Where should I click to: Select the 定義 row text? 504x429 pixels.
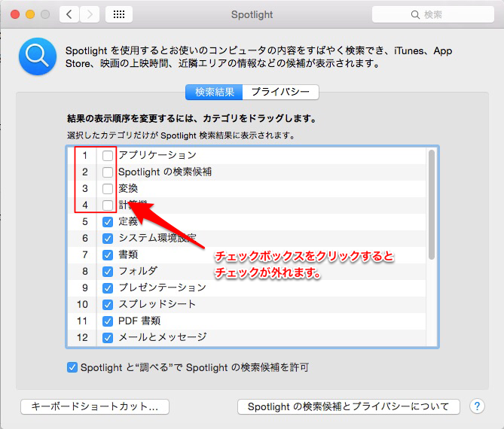tap(128, 221)
